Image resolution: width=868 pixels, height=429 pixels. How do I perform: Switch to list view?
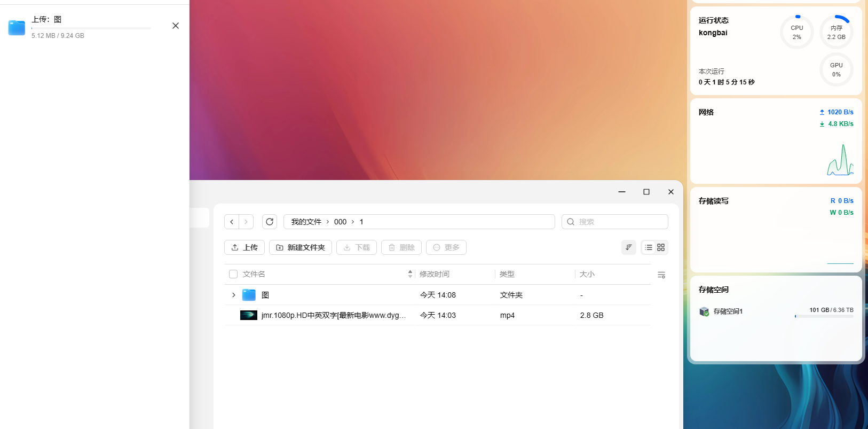648,247
